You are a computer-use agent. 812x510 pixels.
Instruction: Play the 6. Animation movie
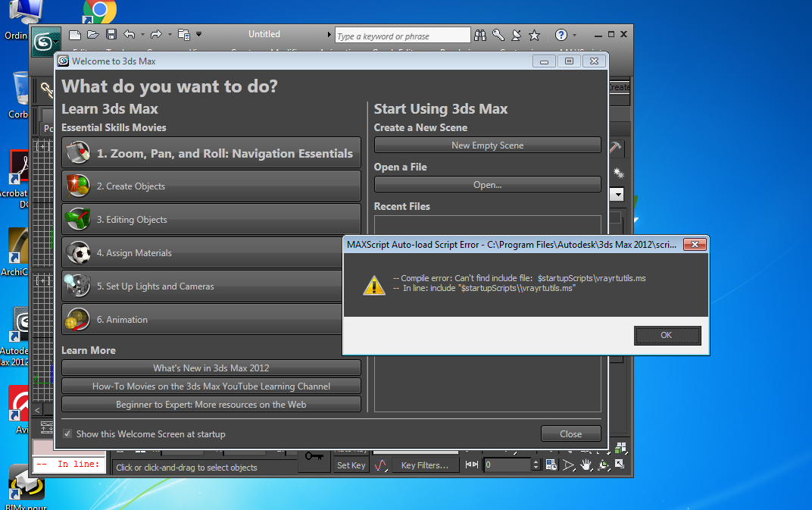click(202, 319)
